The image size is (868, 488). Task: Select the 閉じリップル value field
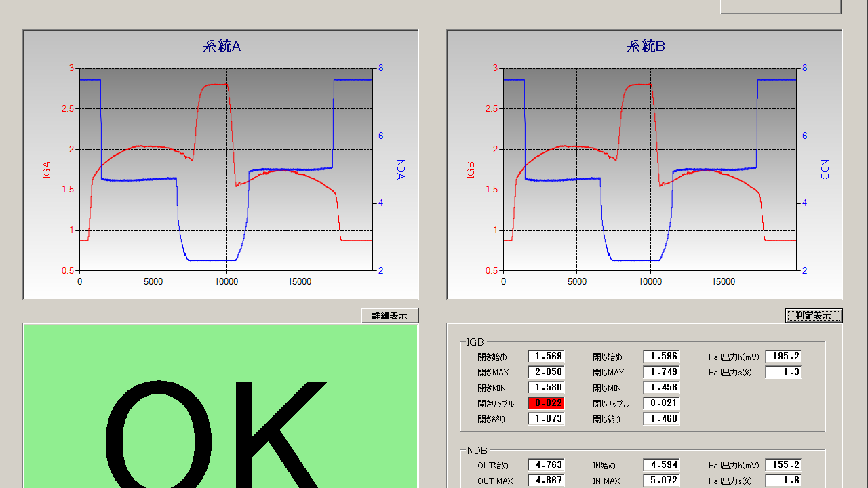(x=661, y=403)
